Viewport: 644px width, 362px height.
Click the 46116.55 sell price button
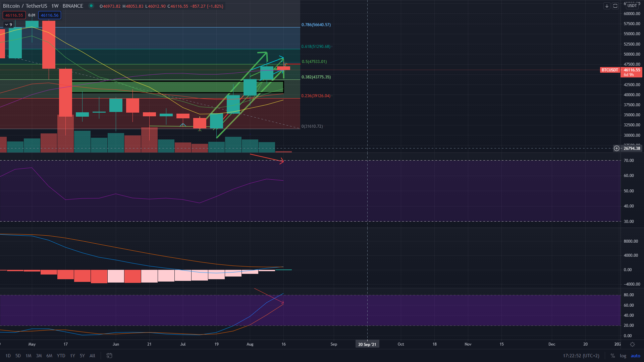click(x=14, y=15)
